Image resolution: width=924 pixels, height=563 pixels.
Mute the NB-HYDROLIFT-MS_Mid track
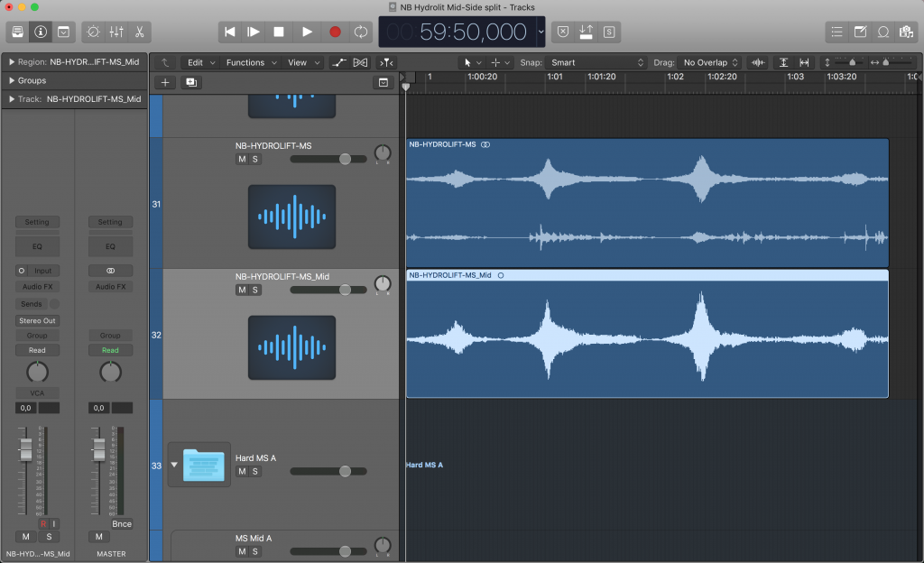241,290
